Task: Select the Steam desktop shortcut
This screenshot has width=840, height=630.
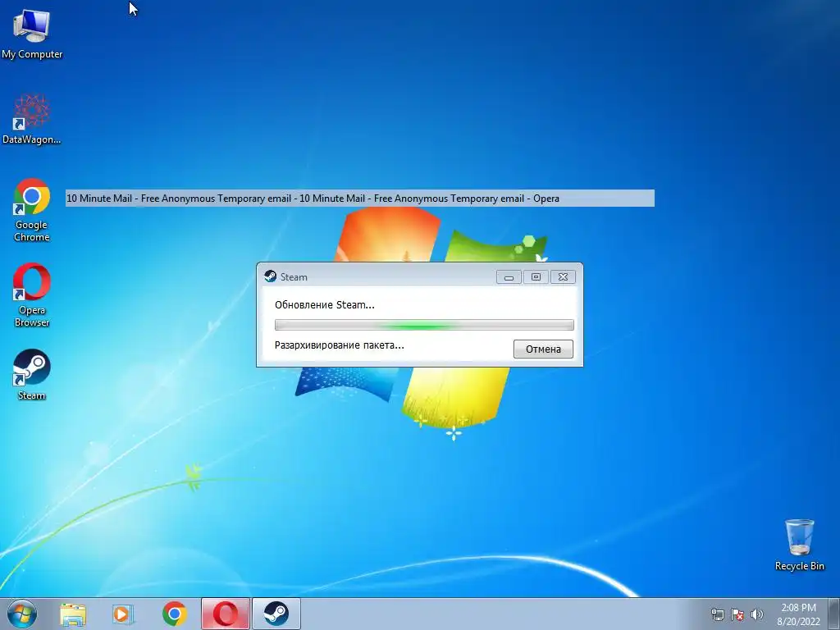Action: point(32,374)
